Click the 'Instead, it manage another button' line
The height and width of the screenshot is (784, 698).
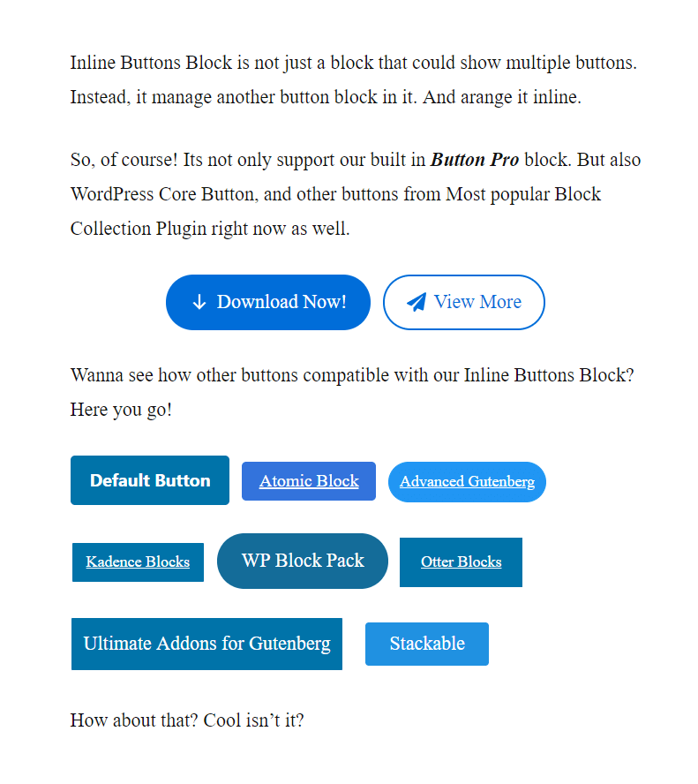pyautogui.click(x=326, y=97)
